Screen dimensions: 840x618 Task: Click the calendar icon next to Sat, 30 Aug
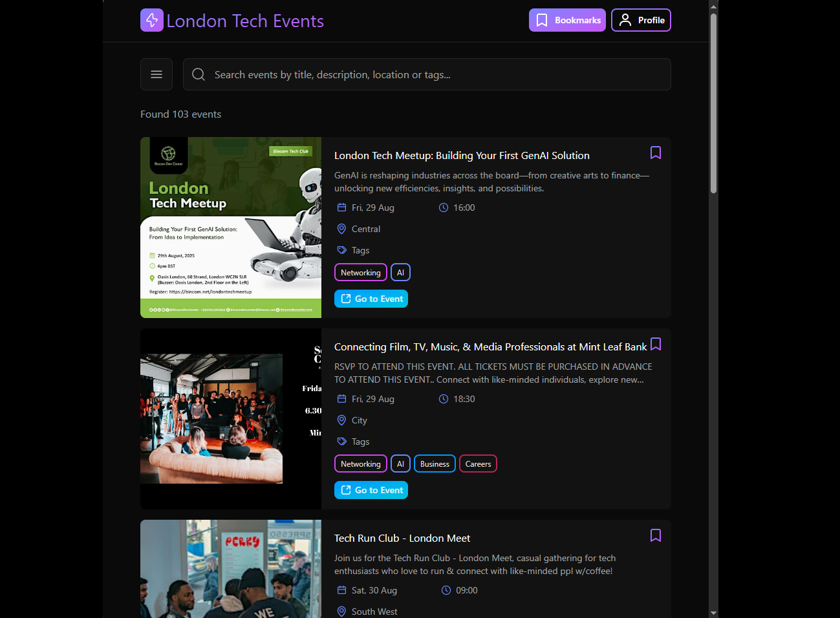[341, 590]
